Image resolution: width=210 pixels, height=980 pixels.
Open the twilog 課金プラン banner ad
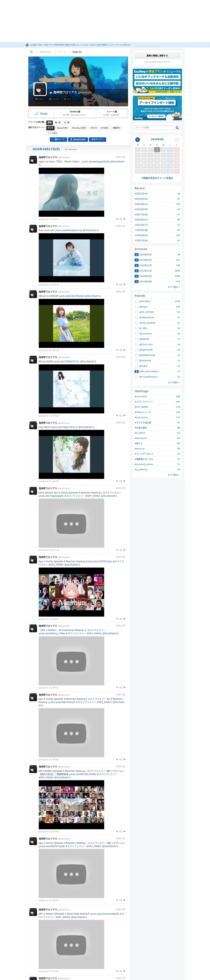coord(157,81)
